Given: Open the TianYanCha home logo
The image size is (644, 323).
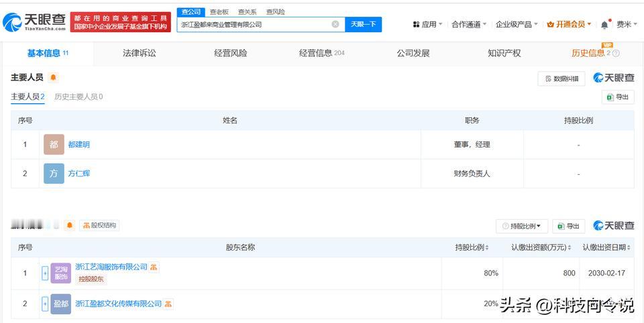Looking at the screenshot, I should [34, 22].
